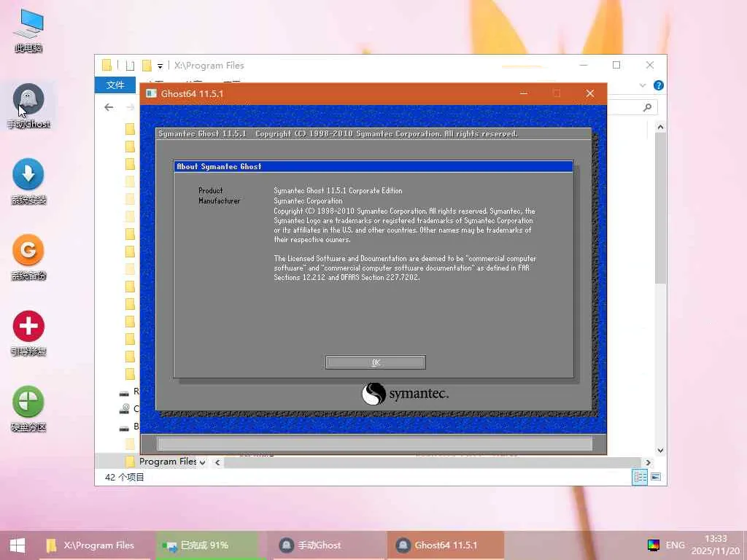Switch to Ghost64 11.5.1 taskbar item
This screenshot has height=560, width=747.
pyautogui.click(x=446, y=545)
